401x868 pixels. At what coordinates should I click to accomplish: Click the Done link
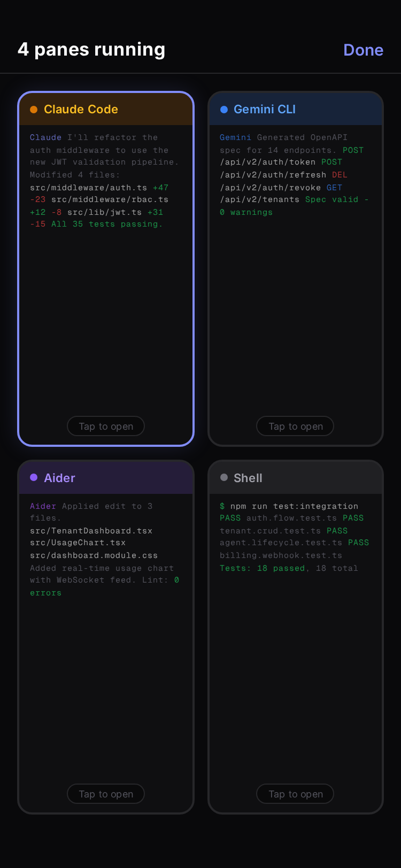tap(364, 50)
